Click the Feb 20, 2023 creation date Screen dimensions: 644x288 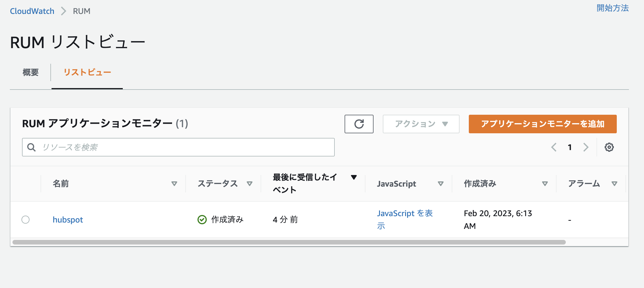(498, 220)
